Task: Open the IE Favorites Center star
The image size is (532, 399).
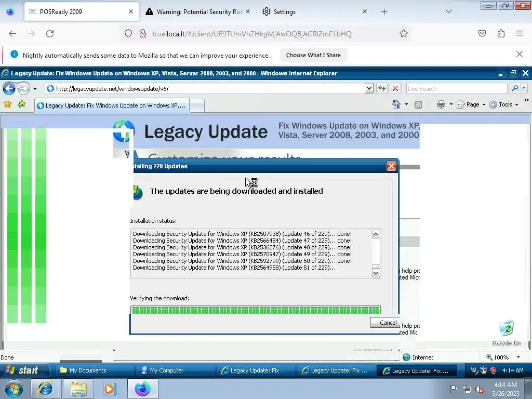Action: point(7,104)
